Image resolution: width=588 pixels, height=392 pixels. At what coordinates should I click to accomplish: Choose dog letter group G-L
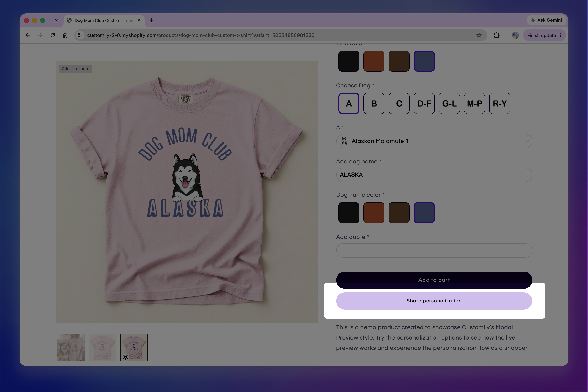449,104
